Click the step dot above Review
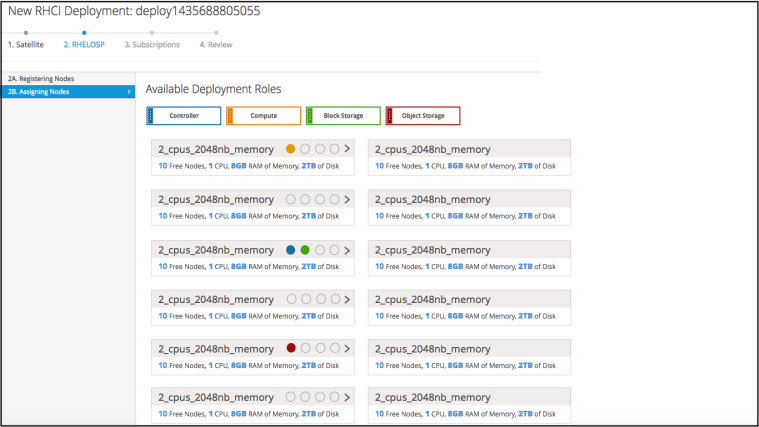This screenshot has width=759, height=427. pos(216,32)
